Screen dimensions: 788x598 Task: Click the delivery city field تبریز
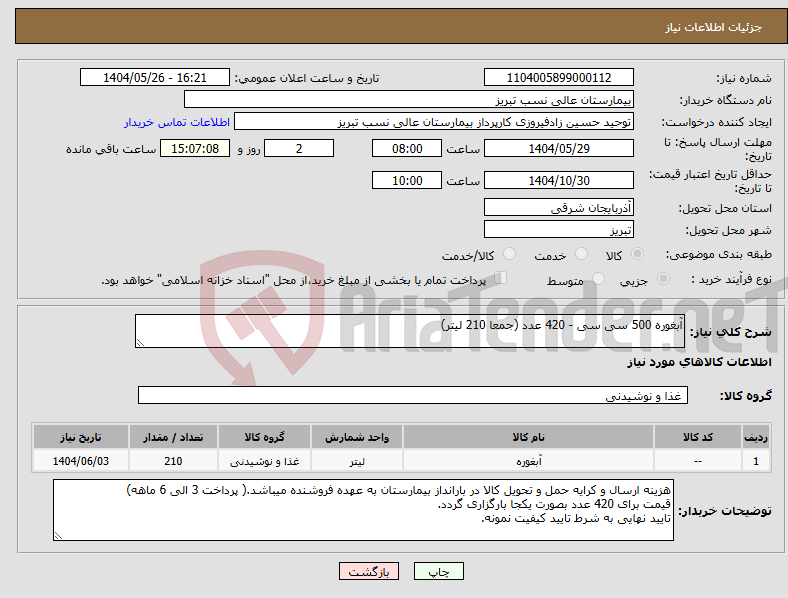tap(558, 230)
